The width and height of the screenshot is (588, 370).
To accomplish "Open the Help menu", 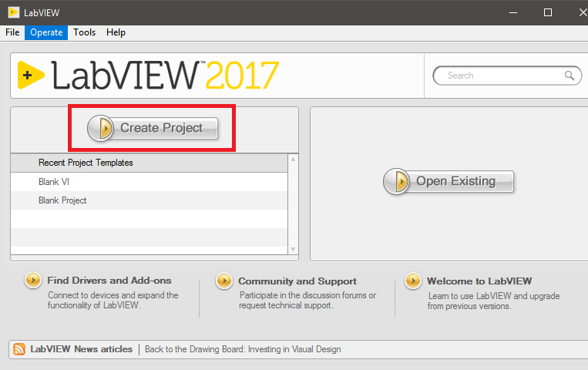I will coord(116,32).
